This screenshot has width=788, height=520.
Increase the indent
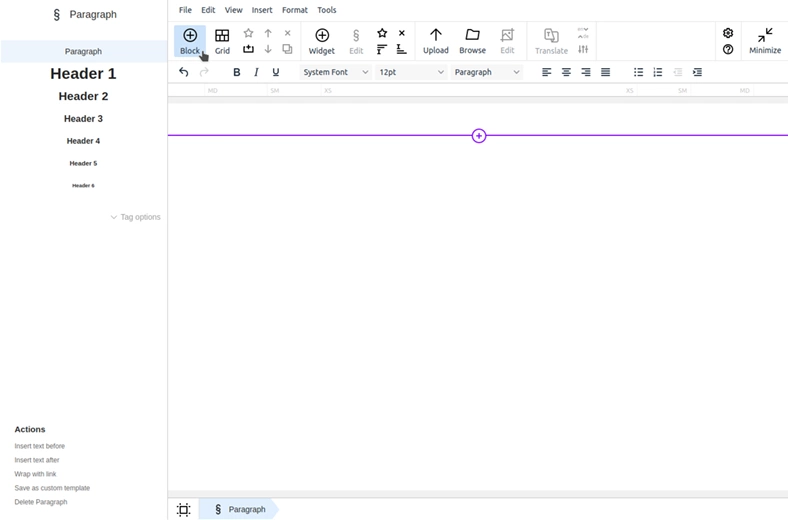coord(697,72)
